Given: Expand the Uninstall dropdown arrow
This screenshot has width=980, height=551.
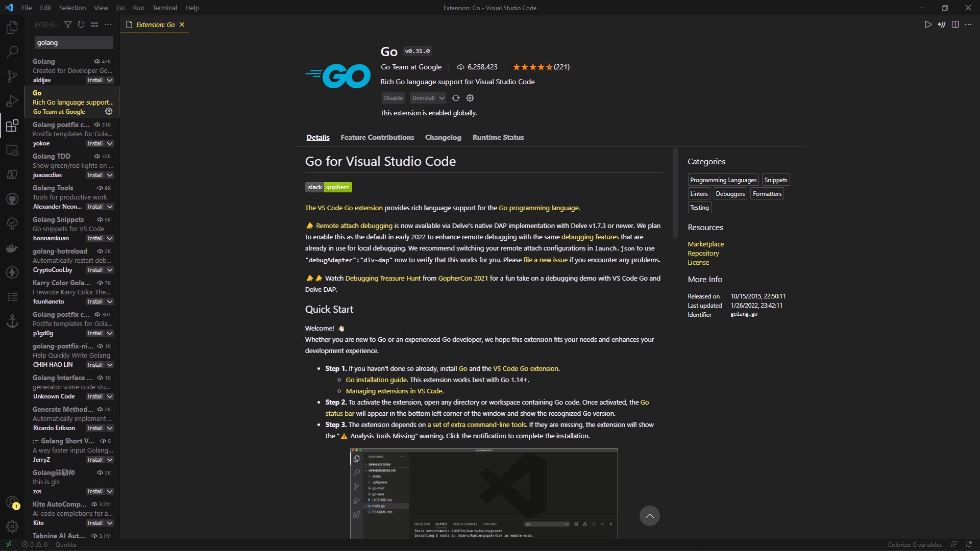Looking at the screenshot, I should (x=442, y=98).
